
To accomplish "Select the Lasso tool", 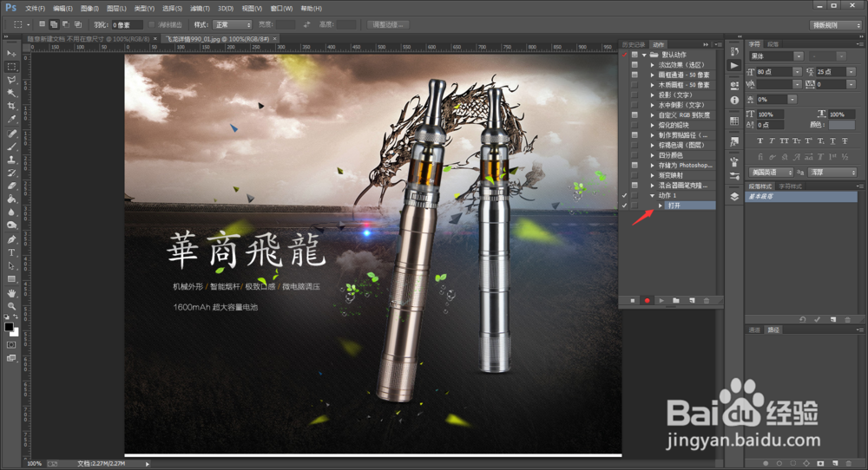I will (11, 80).
